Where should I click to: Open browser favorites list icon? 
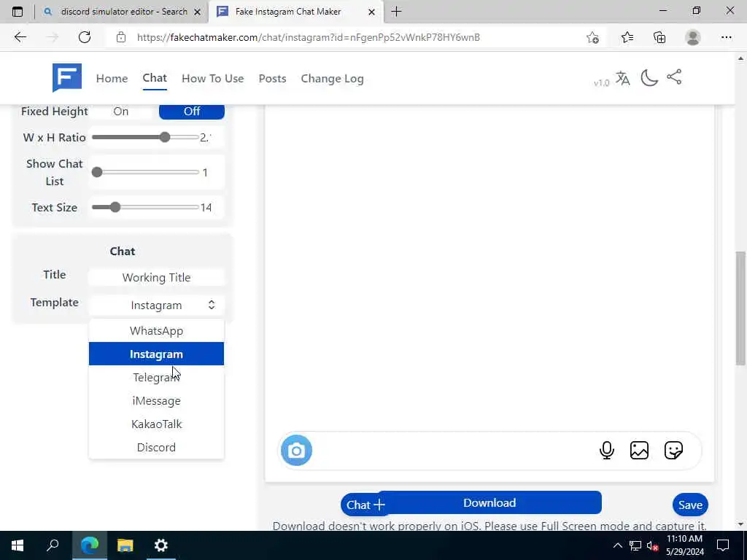point(627,37)
